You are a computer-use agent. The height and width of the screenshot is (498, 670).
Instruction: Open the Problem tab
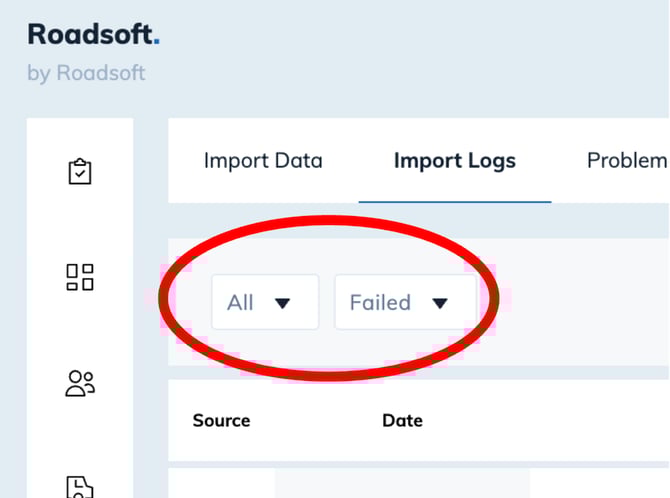tap(627, 161)
